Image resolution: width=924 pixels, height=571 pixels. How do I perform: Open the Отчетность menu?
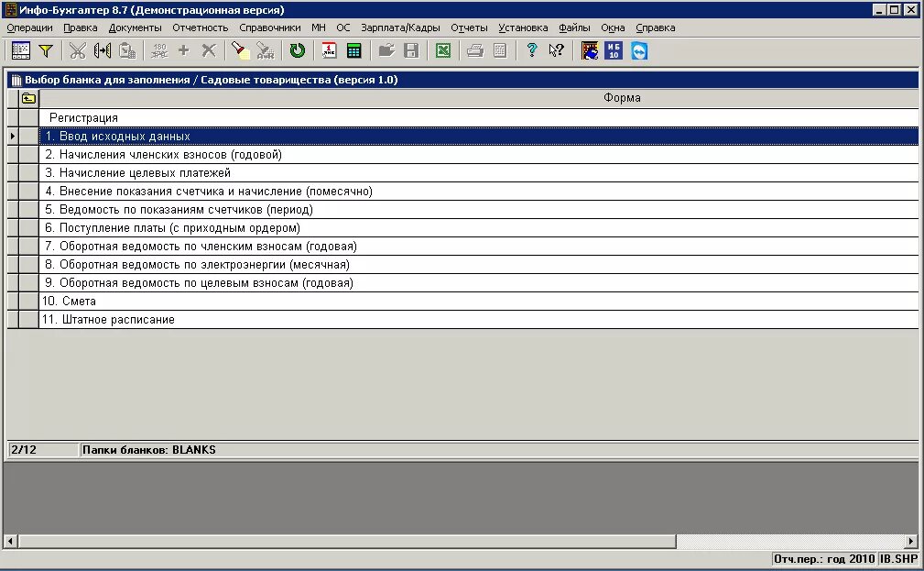click(x=201, y=27)
